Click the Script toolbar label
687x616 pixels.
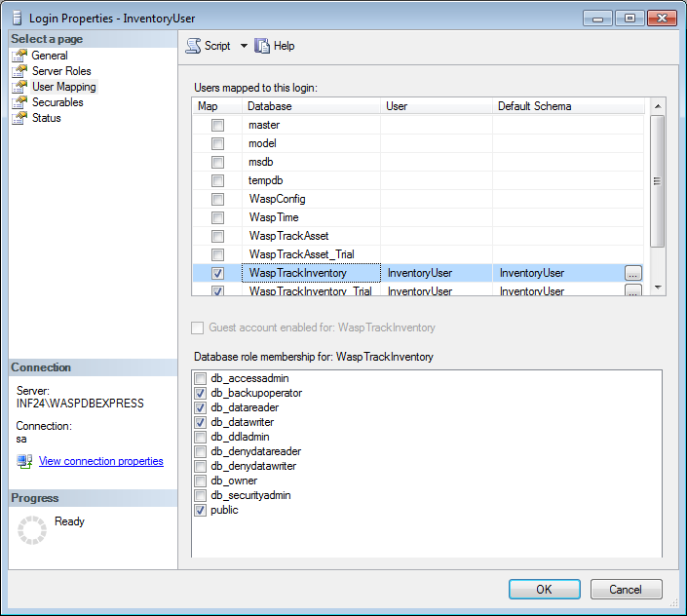[217, 46]
